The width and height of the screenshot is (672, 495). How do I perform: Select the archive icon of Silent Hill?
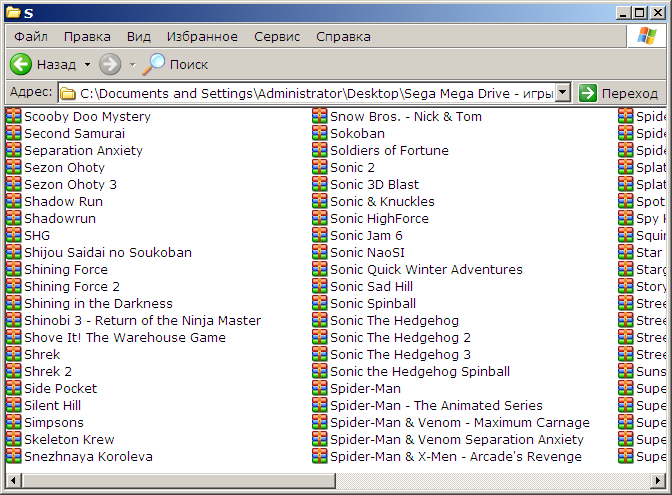[14, 405]
